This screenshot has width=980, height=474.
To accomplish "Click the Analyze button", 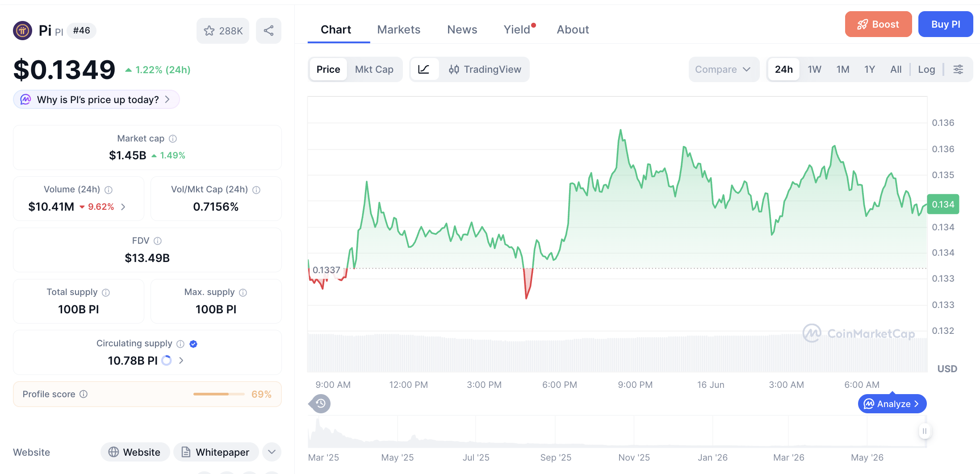I will 892,404.
